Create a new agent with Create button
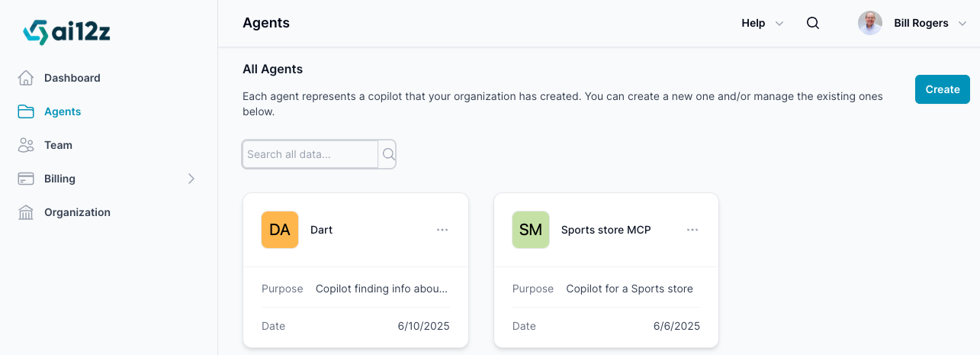 point(943,89)
